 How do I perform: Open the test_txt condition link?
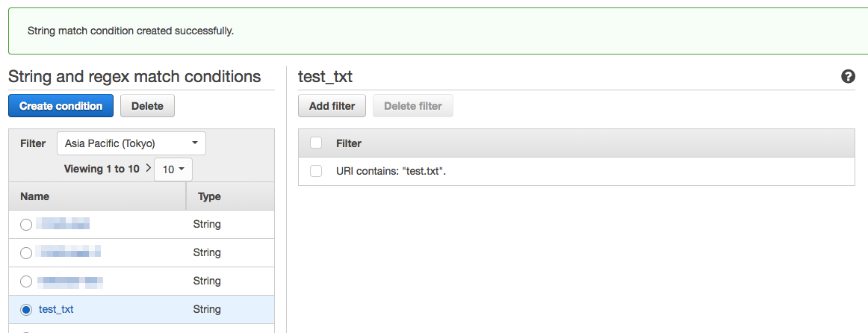coord(56,309)
